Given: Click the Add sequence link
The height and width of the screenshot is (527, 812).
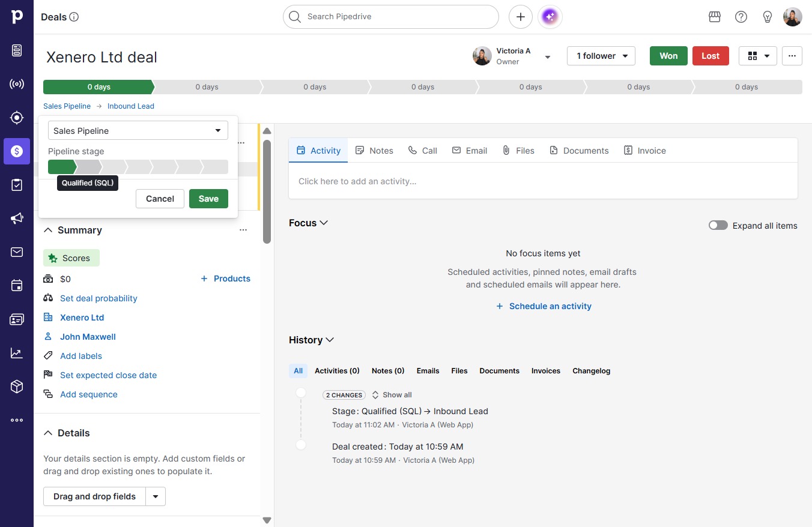Looking at the screenshot, I should tap(89, 394).
